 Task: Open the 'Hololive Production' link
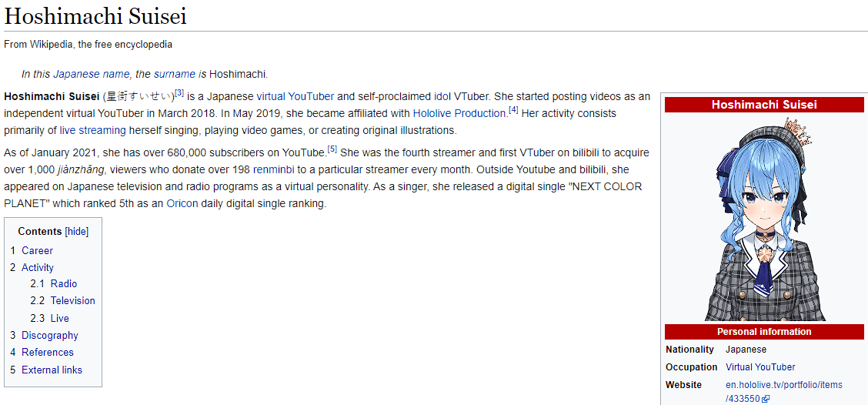click(459, 114)
